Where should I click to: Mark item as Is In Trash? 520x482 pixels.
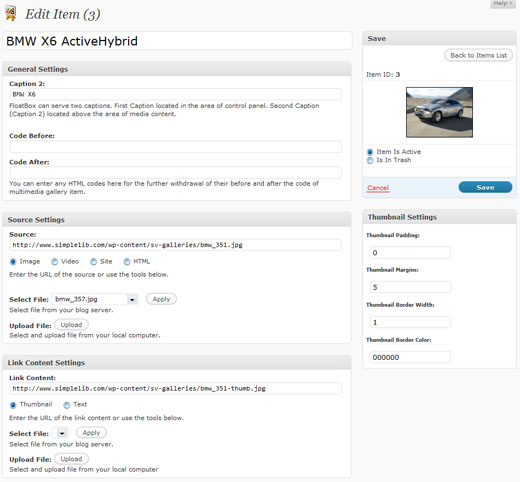tap(370, 160)
